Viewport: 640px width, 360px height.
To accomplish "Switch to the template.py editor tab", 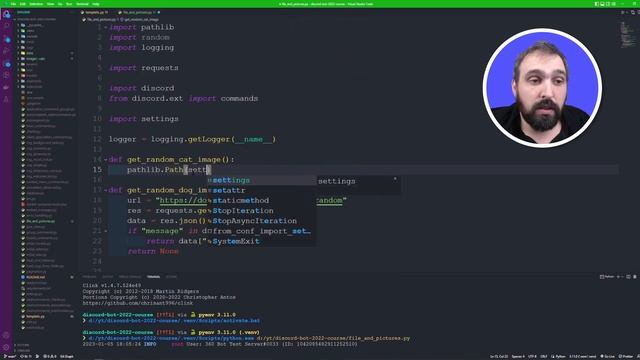I will pyautogui.click(x=95, y=13).
